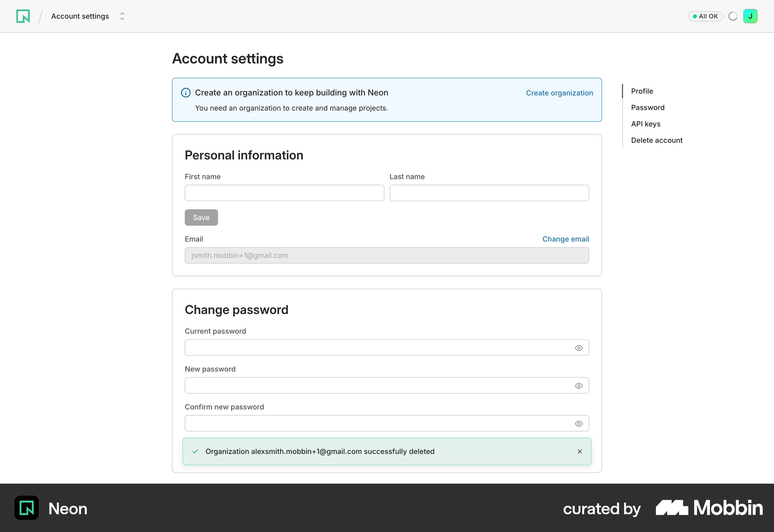The image size is (774, 532).
Task: Focus the New password field
Action: 387,385
